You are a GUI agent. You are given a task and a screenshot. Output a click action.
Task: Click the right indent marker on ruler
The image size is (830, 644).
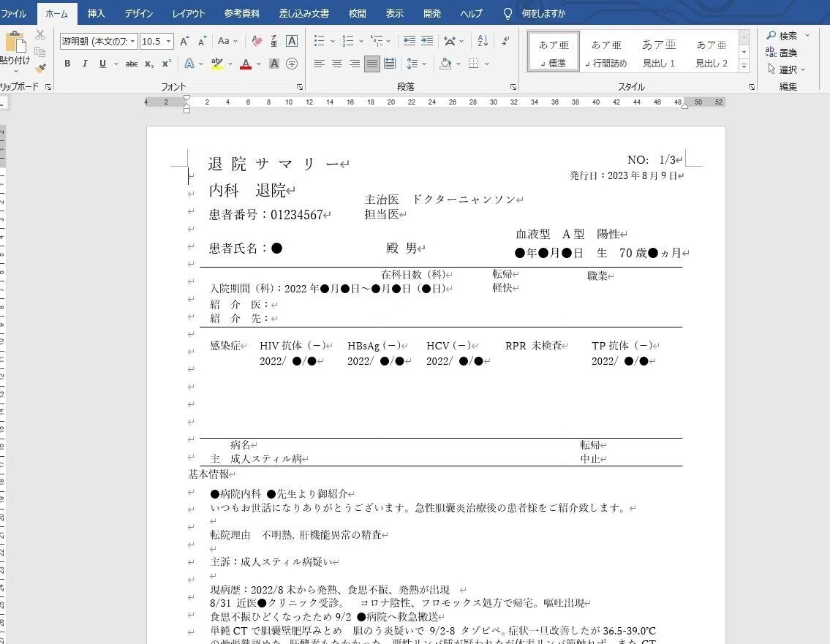(684, 106)
